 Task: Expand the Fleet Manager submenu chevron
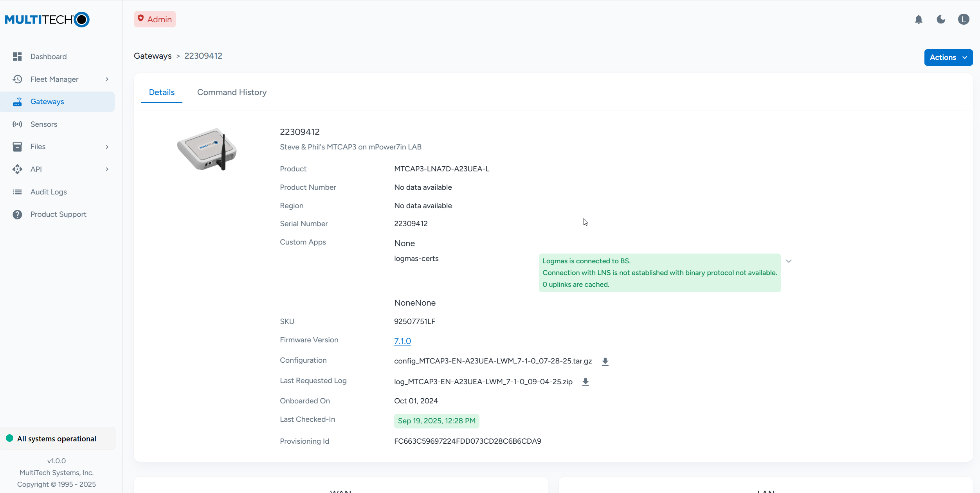click(107, 79)
